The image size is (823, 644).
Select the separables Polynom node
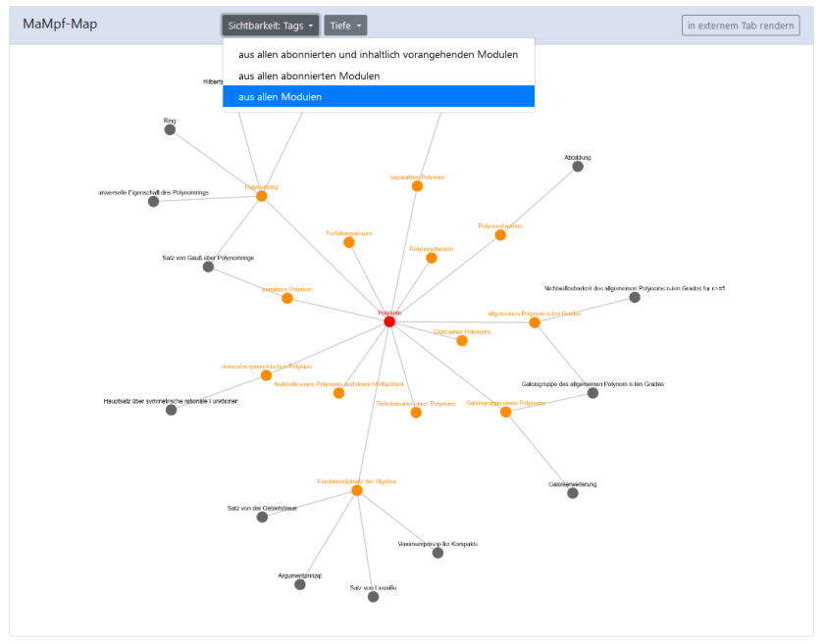[417, 186]
